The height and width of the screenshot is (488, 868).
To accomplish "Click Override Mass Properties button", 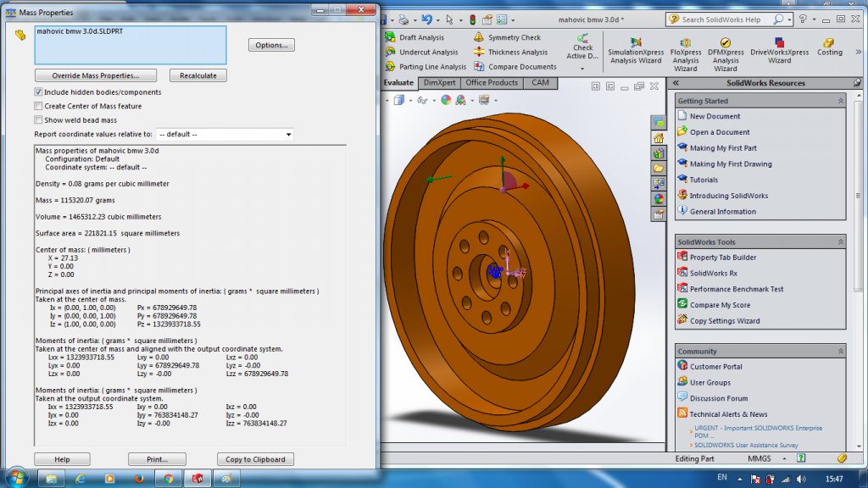I will (x=95, y=75).
